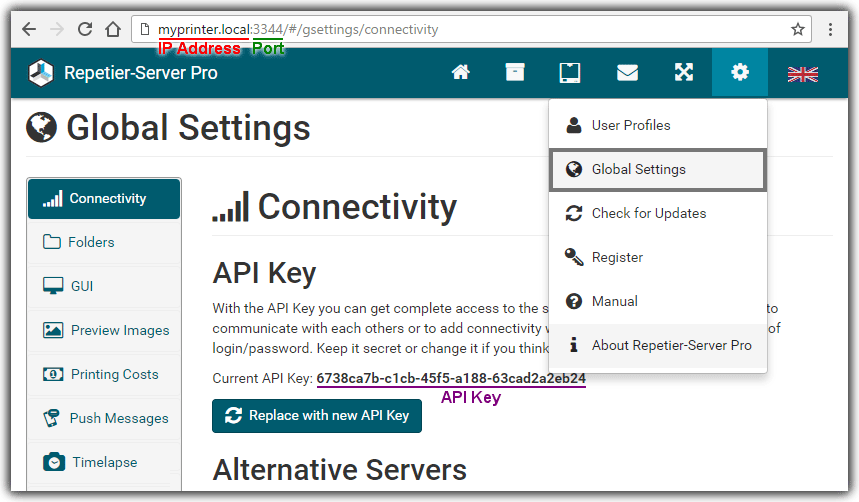The width and height of the screenshot is (859, 502).
Task: Click the Printing Costs money icon
Action: 53,374
